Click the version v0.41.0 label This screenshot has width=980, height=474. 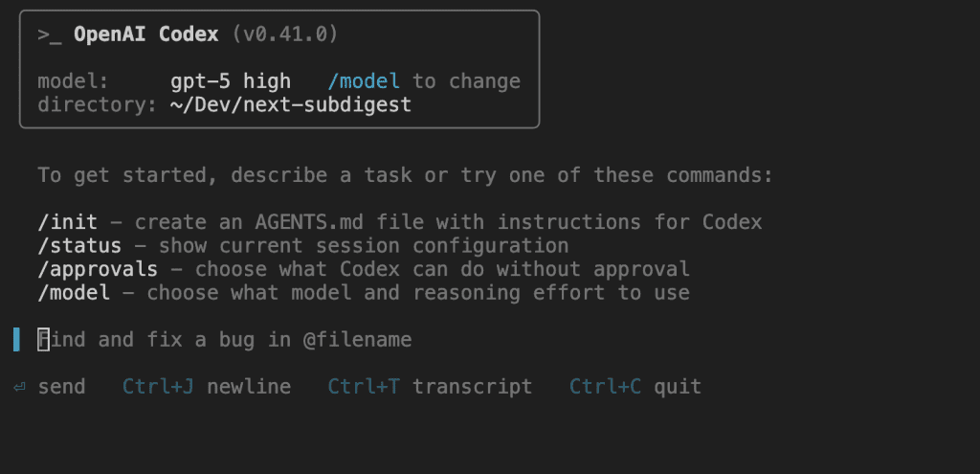coord(285,34)
